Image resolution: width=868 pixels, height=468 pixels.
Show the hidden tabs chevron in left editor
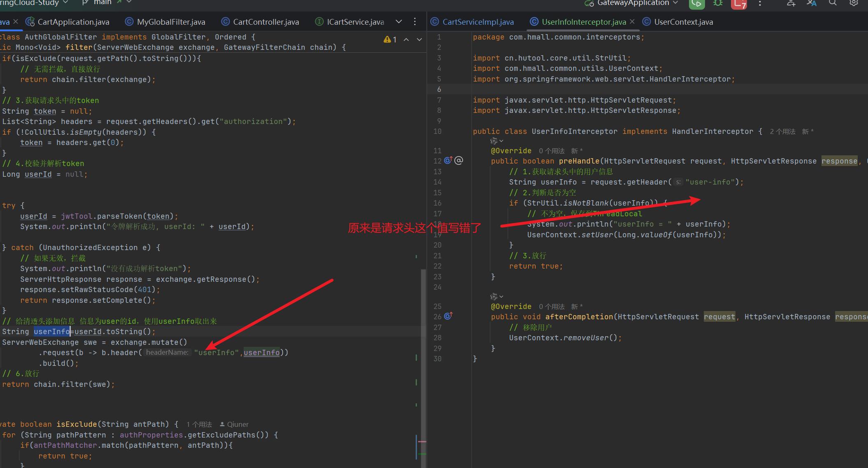click(x=398, y=22)
